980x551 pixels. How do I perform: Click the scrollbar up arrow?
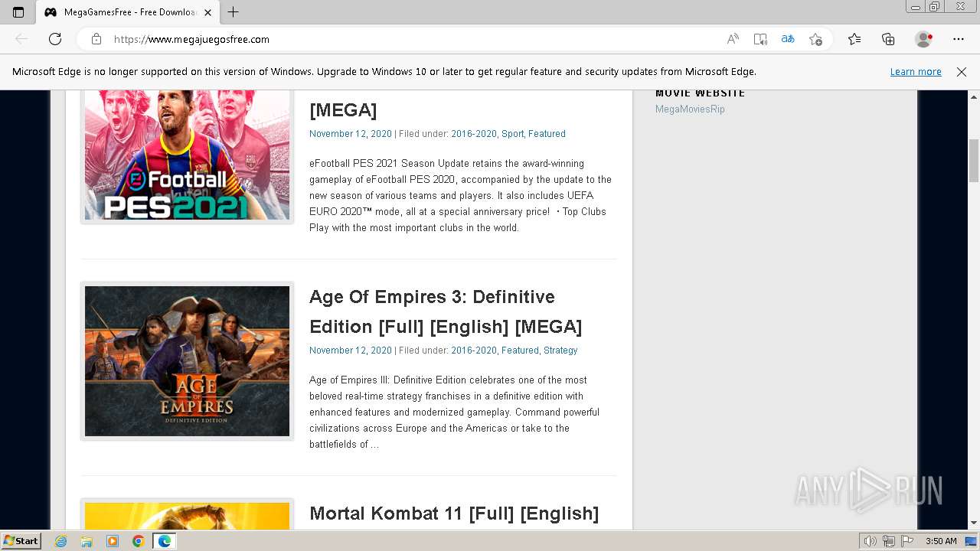click(x=974, y=96)
